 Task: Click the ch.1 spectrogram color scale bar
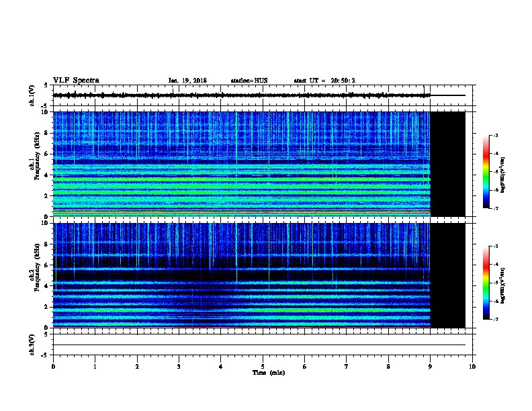(486, 172)
